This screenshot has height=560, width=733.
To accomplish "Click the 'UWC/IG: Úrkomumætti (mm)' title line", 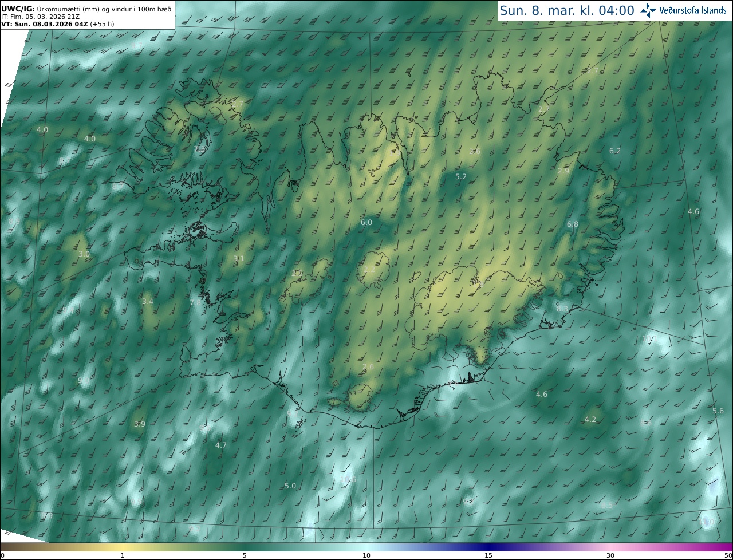I will (86, 9).
